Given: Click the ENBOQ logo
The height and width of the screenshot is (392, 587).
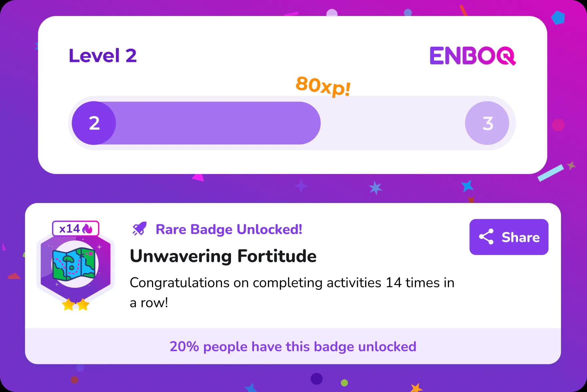Looking at the screenshot, I should [473, 56].
